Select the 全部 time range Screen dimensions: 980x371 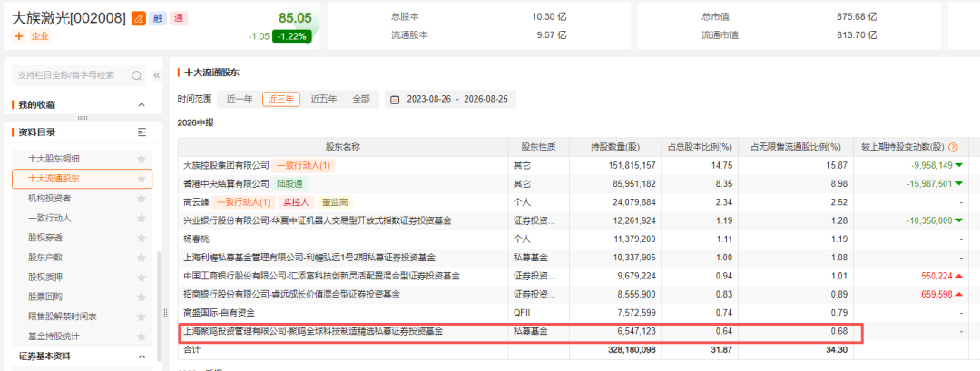pos(361,99)
